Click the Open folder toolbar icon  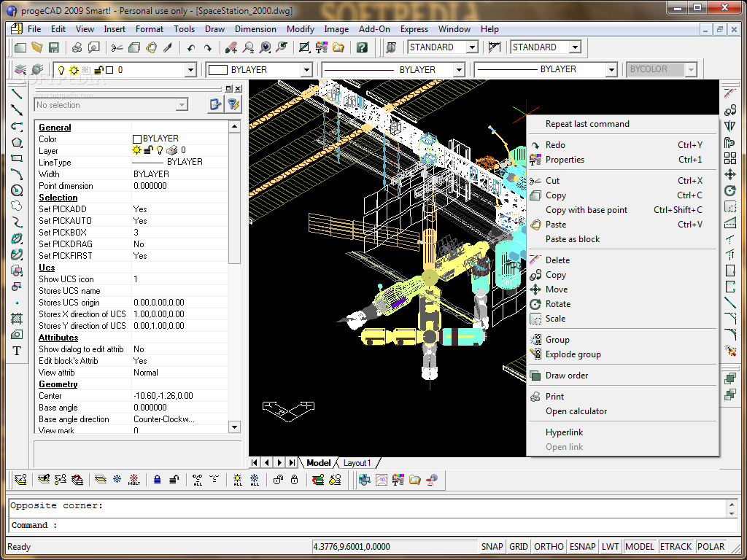[36, 47]
